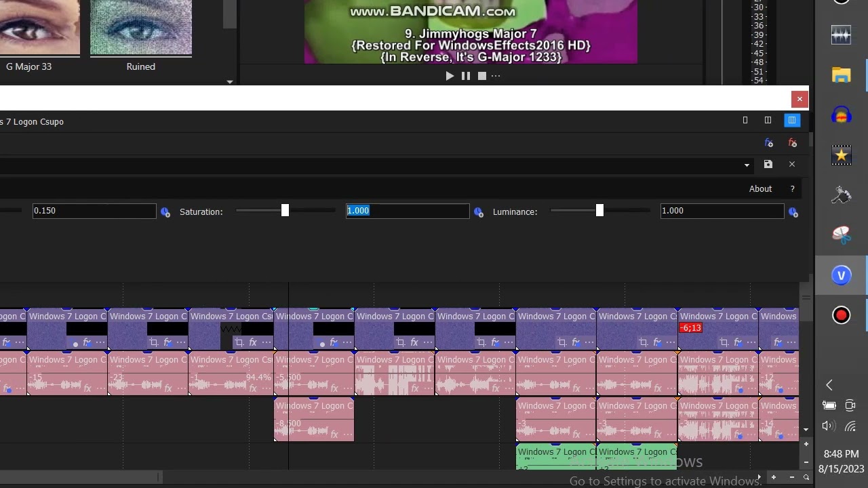Open Audacity from the taskbar

842,116
